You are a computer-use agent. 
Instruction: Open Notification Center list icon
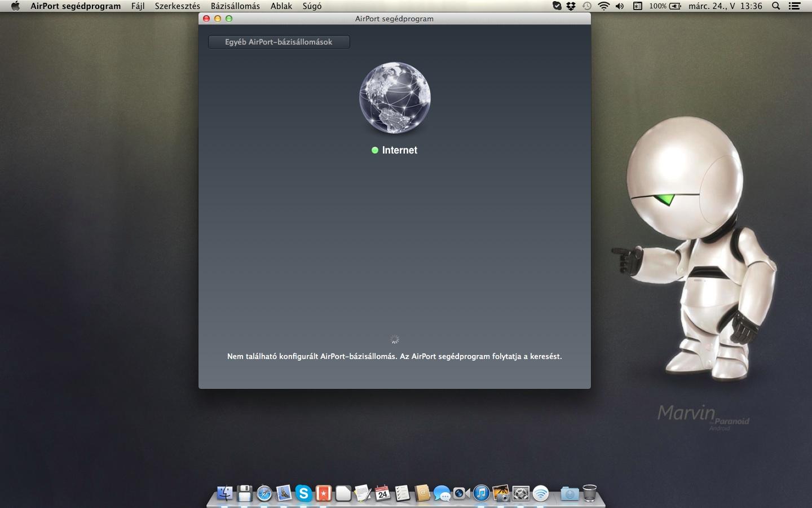coord(795,6)
